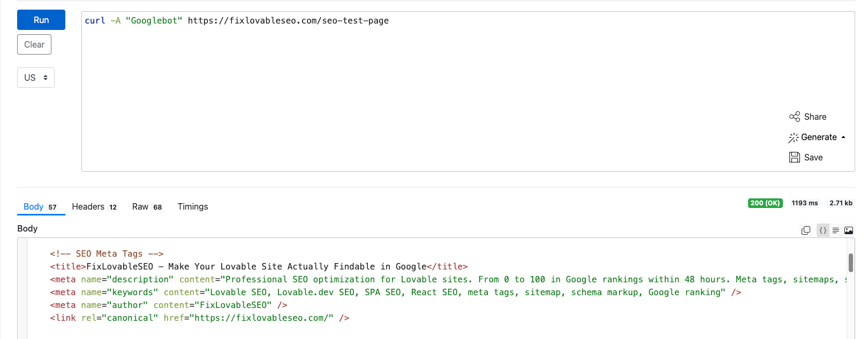Click the 2.71 kb size badge
Screen dimensions: 868x339
pos(841,203)
